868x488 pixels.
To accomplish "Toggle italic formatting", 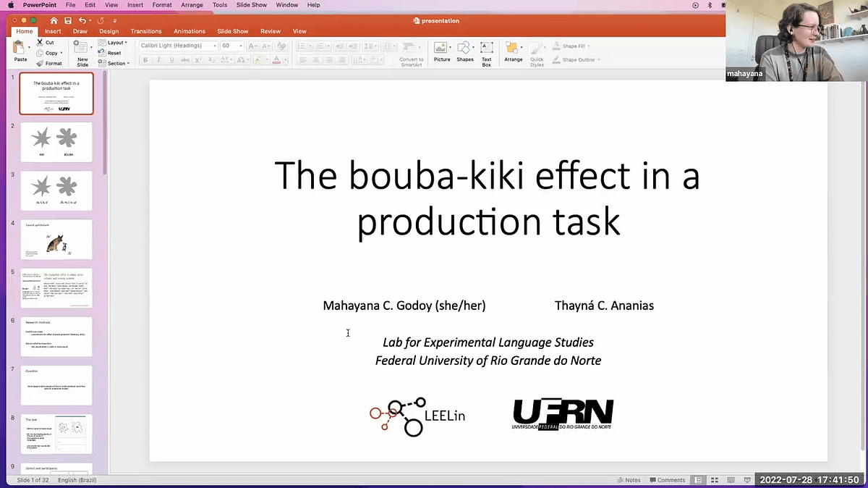I will click(158, 59).
